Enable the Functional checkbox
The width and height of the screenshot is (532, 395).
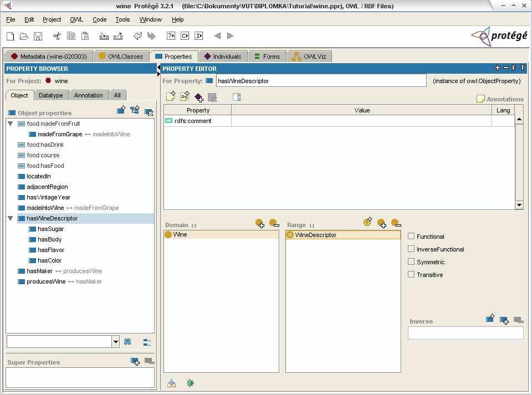click(x=411, y=236)
